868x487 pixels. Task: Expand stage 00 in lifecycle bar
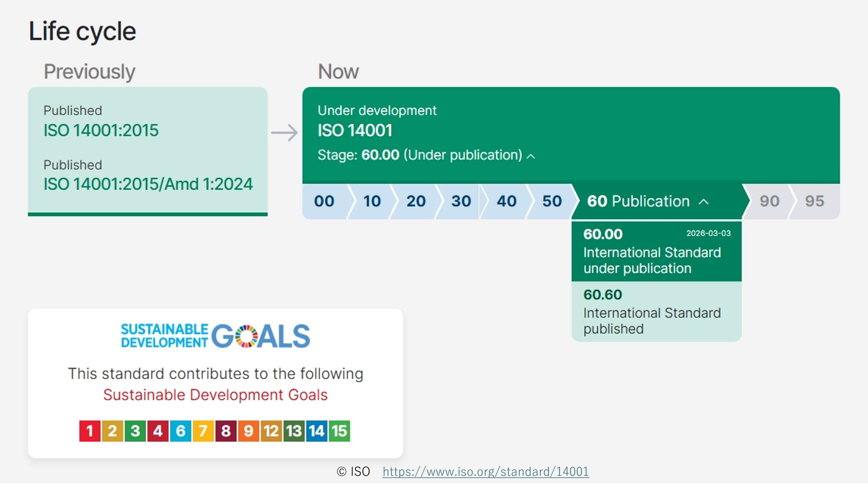[324, 201]
